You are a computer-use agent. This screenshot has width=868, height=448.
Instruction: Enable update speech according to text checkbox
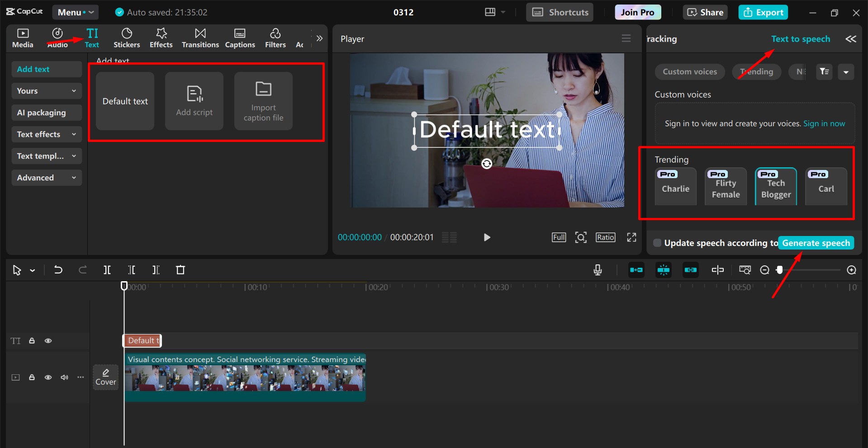tap(657, 243)
